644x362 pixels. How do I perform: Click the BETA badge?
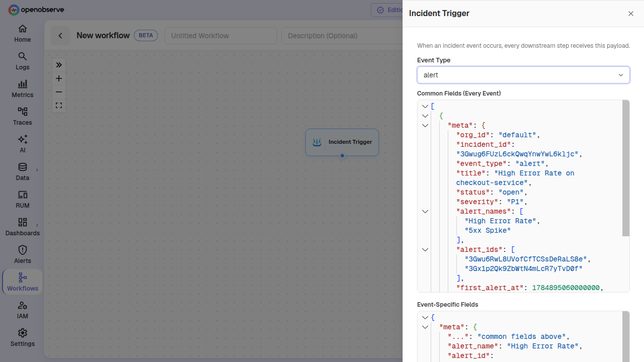146,36
